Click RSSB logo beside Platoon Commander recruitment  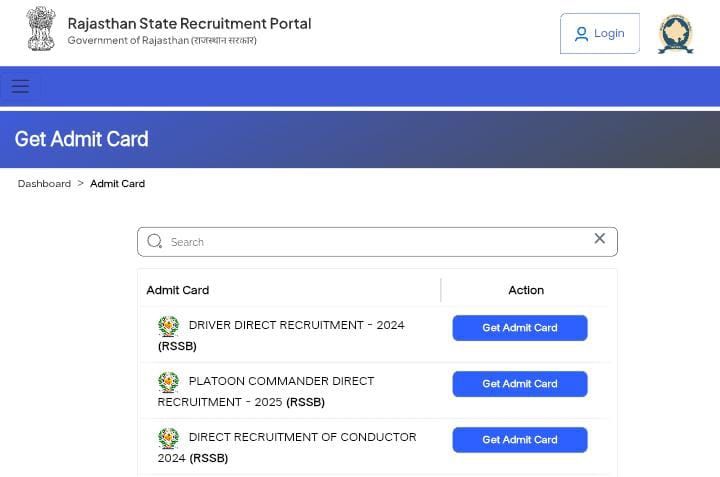168,382
